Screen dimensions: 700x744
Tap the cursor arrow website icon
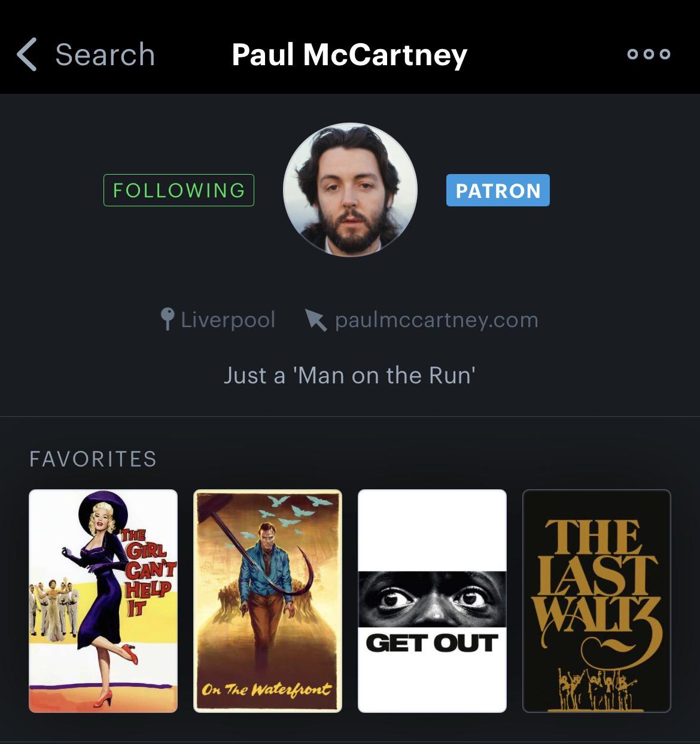click(x=316, y=320)
